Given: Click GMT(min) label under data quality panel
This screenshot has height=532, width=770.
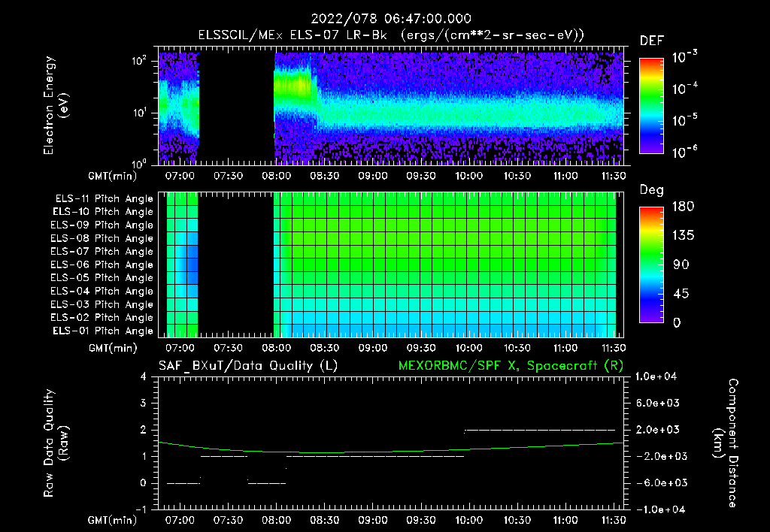Looking at the screenshot, I should pos(112,520).
